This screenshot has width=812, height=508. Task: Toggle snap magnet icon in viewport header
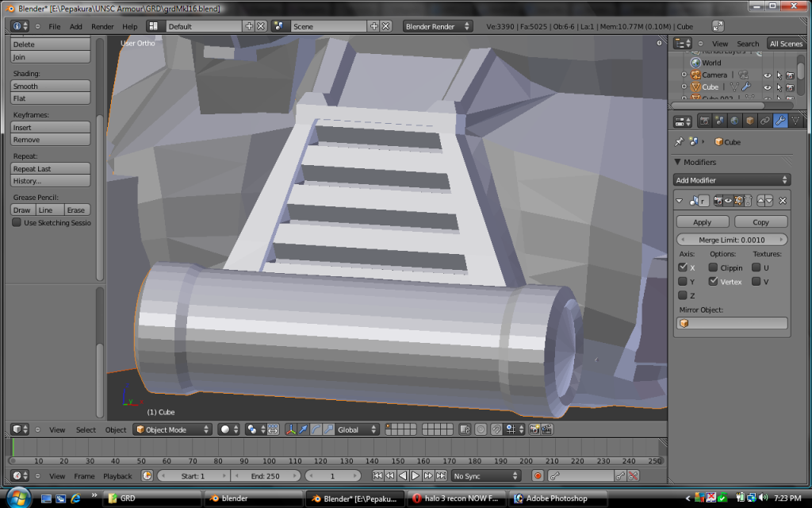click(x=496, y=429)
